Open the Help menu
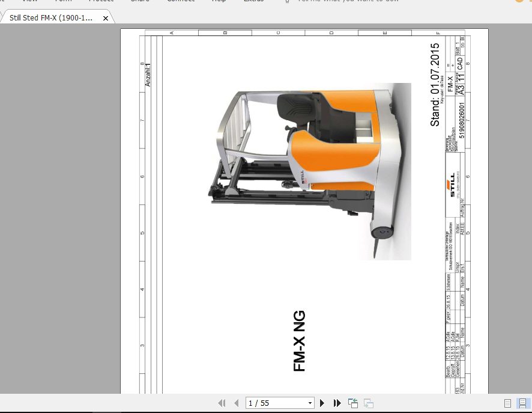Image resolution: width=532 pixels, height=413 pixels. click(x=219, y=1)
